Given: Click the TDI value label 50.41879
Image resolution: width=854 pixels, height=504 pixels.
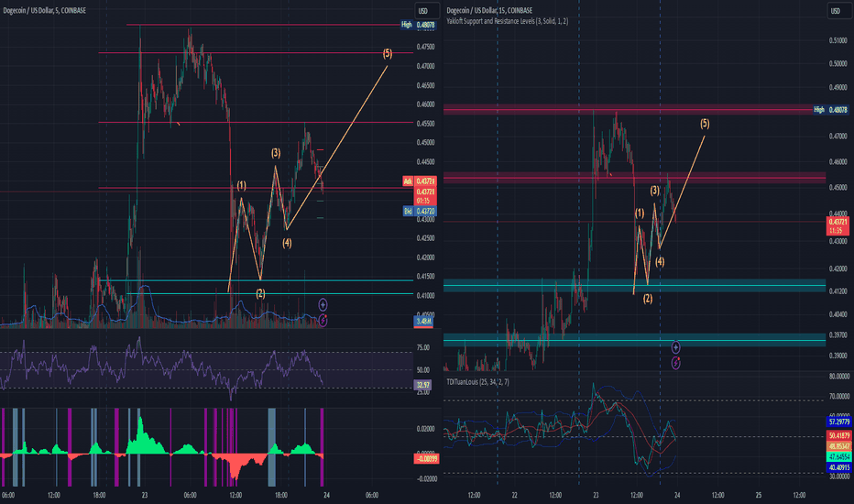Looking at the screenshot, I should pyautogui.click(x=838, y=435).
